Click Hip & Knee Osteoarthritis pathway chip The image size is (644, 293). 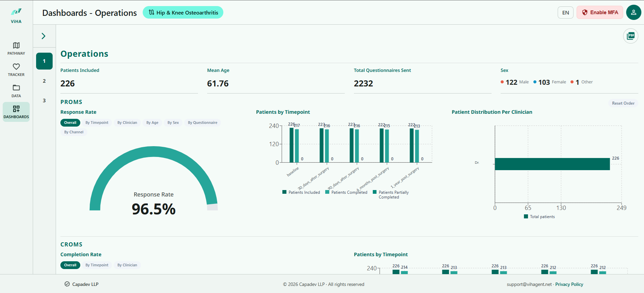pos(183,12)
